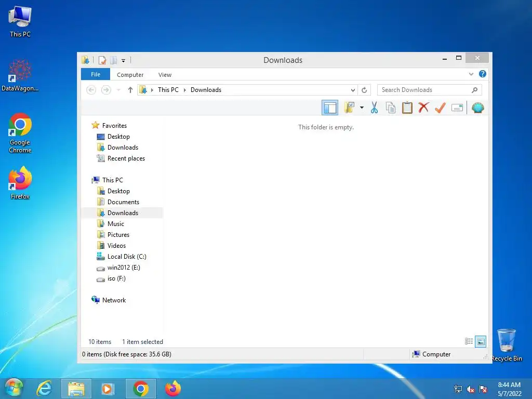Switch to details view in status bar
This screenshot has height=399, width=532.
coord(469,341)
